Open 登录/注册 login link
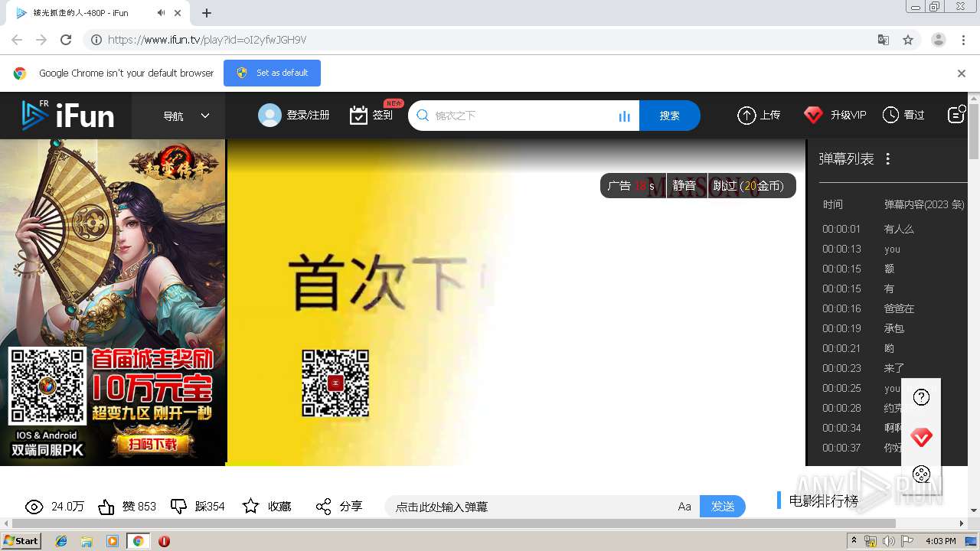This screenshot has height=551, width=980. point(308,115)
